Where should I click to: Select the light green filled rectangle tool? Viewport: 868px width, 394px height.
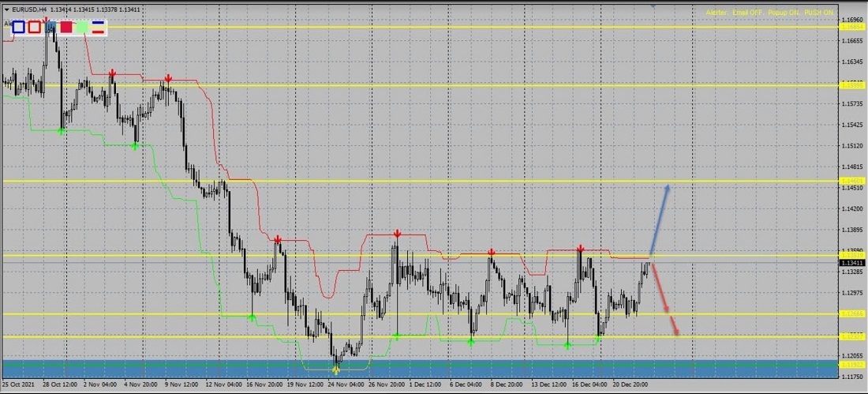82,27
